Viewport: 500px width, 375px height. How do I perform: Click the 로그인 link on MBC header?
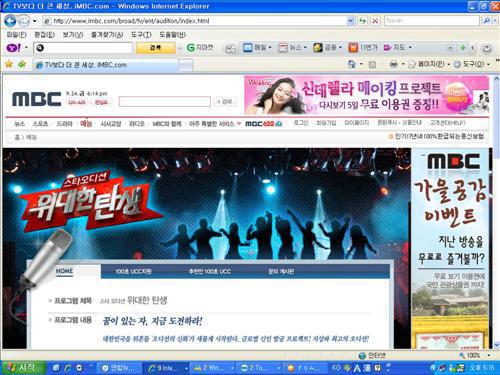pyautogui.click(x=300, y=123)
